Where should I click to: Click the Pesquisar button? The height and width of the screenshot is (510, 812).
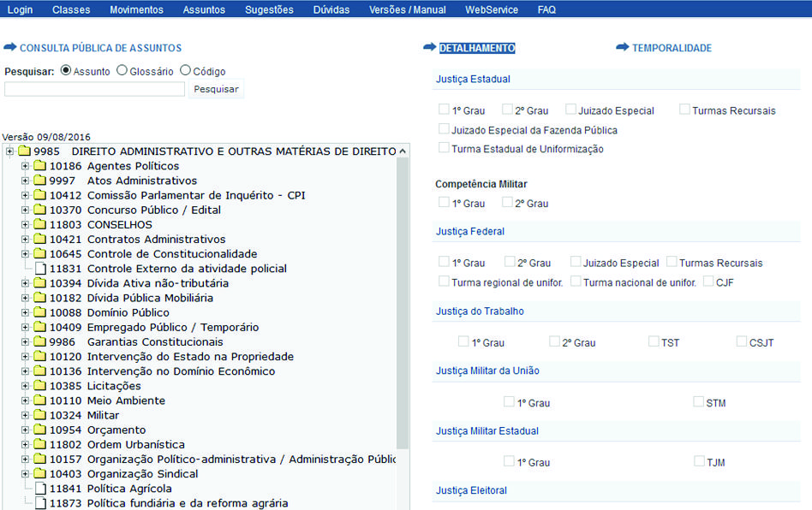click(x=216, y=89)
